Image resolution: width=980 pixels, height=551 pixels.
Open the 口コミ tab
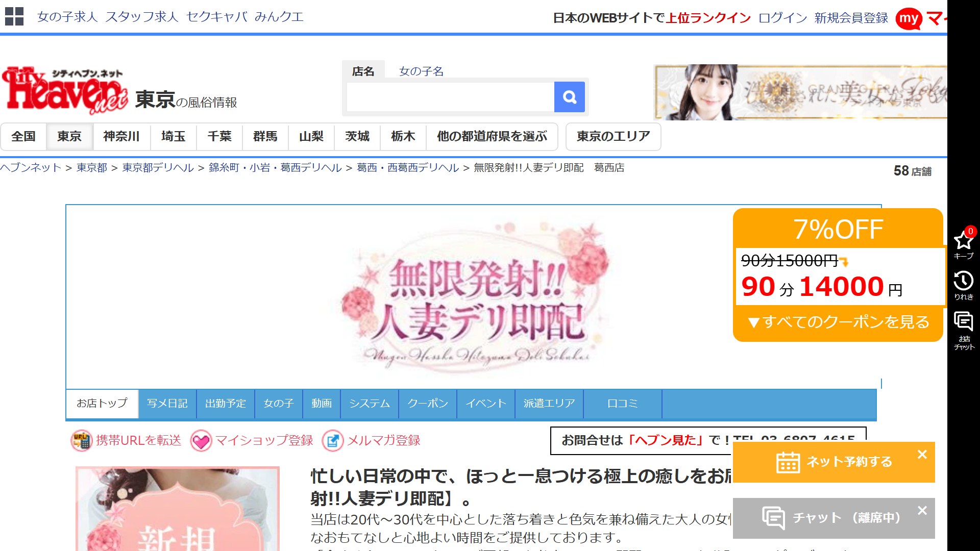click(x=623, y=404)
